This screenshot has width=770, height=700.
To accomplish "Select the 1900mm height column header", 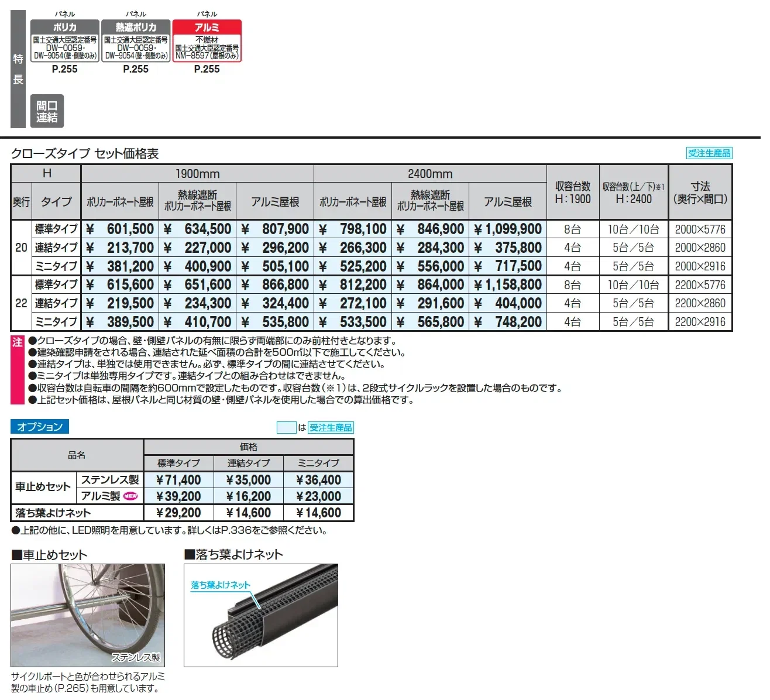I will pyautogui.click(x=197, y=174).
